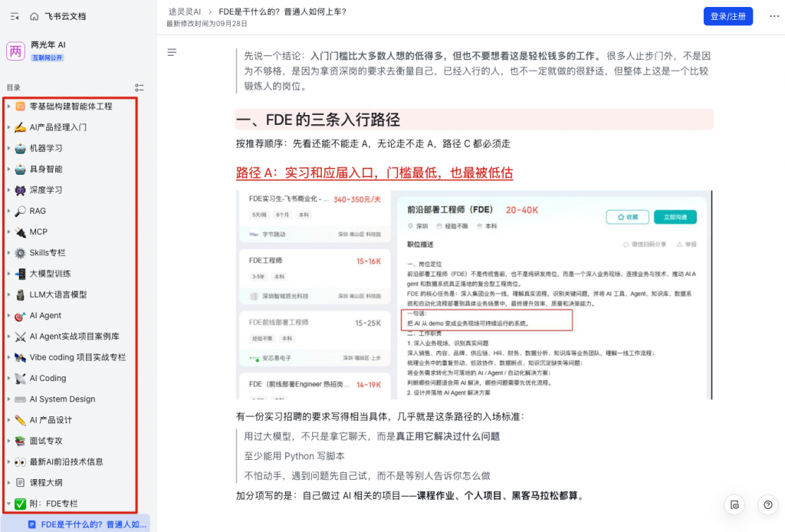Open document outline icon beside the content

coord(172,52)
